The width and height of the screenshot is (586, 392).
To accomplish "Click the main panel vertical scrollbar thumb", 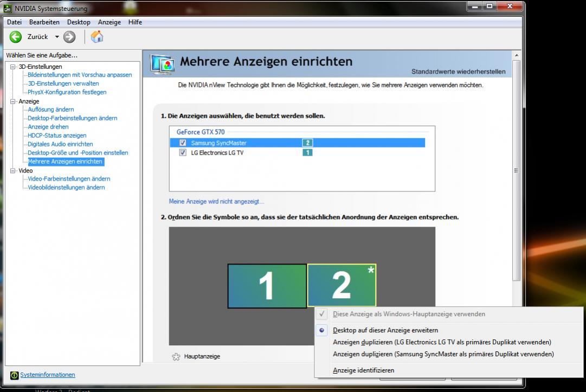I will [517, 170].
